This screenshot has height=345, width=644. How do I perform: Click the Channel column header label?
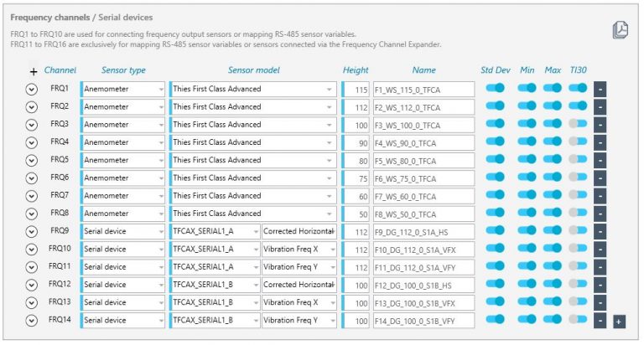click(x=60, y=70)
